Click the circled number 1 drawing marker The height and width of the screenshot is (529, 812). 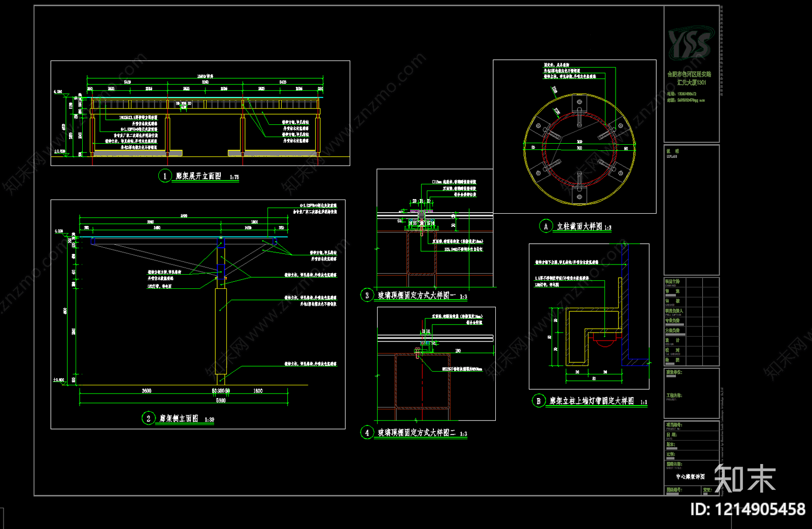tap(164, 176)
